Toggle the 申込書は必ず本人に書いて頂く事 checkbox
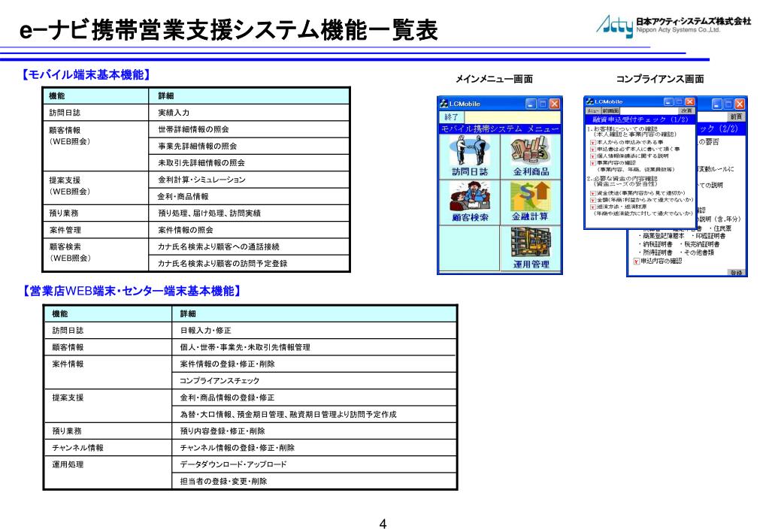 tap(592, 149)
